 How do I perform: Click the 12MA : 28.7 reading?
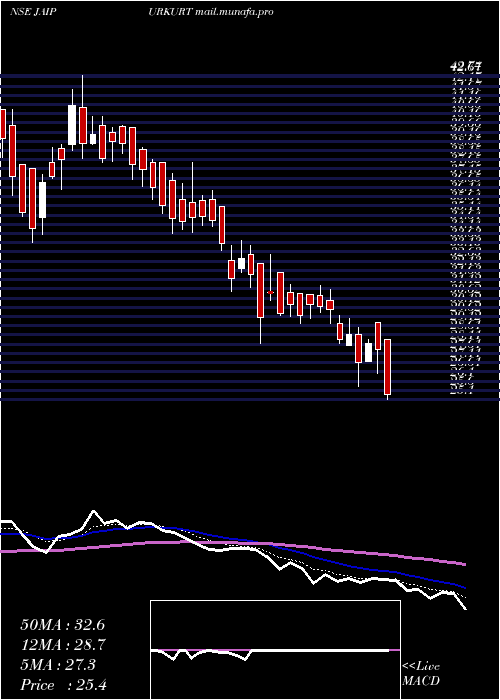(62, 645)
